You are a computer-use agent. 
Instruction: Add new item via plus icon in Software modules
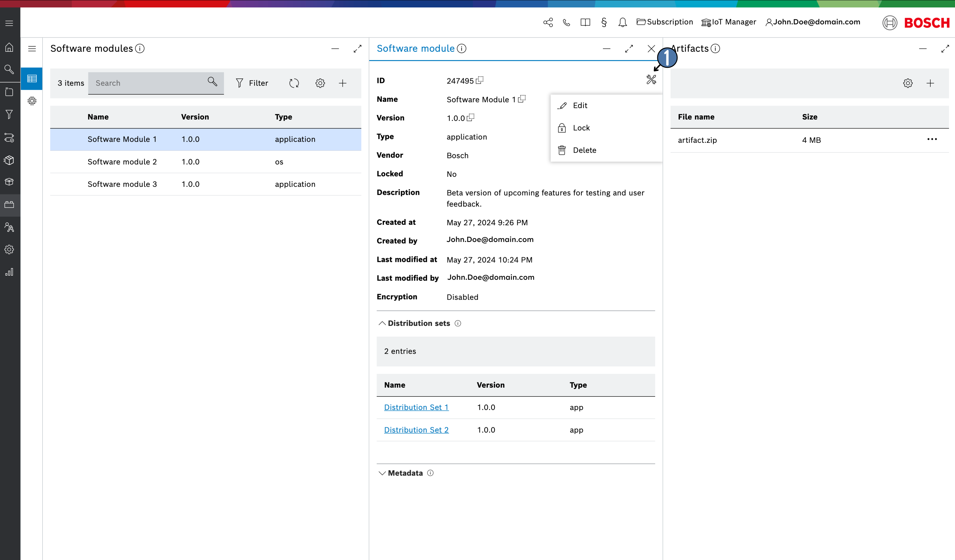[x=343, y=83]
